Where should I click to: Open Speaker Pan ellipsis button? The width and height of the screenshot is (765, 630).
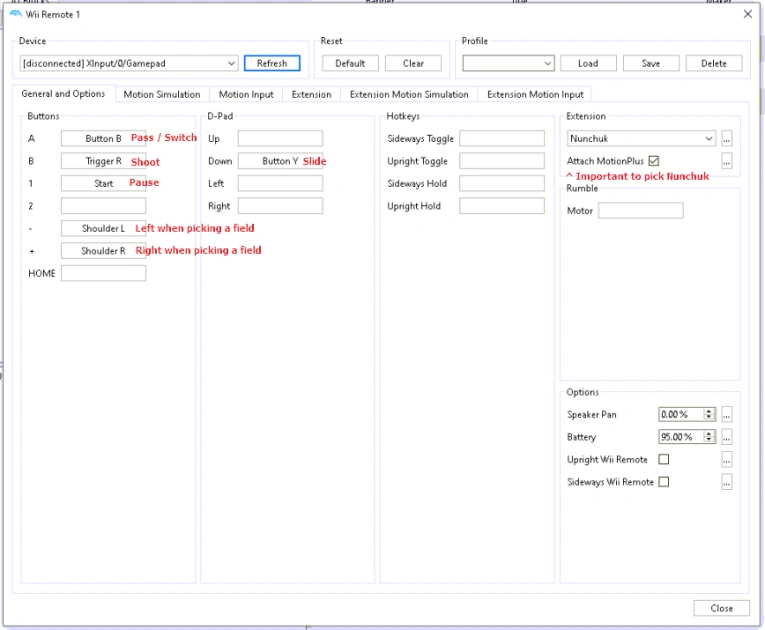[x=726, y=414]
